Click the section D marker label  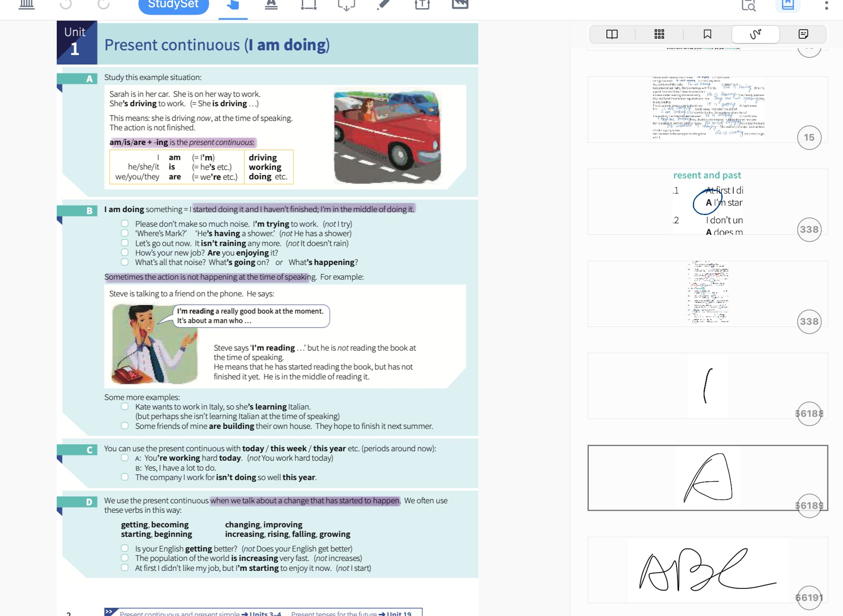pos(90,502)
